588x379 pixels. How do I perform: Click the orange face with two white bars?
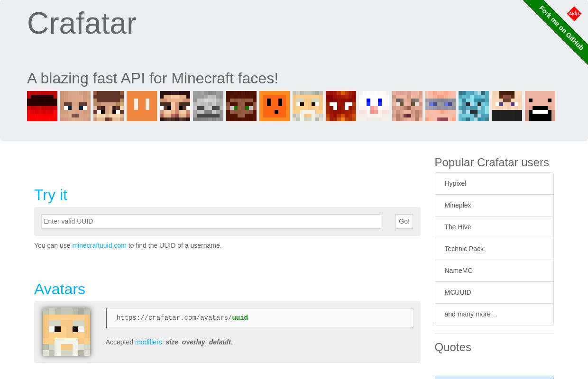(142, 106)
